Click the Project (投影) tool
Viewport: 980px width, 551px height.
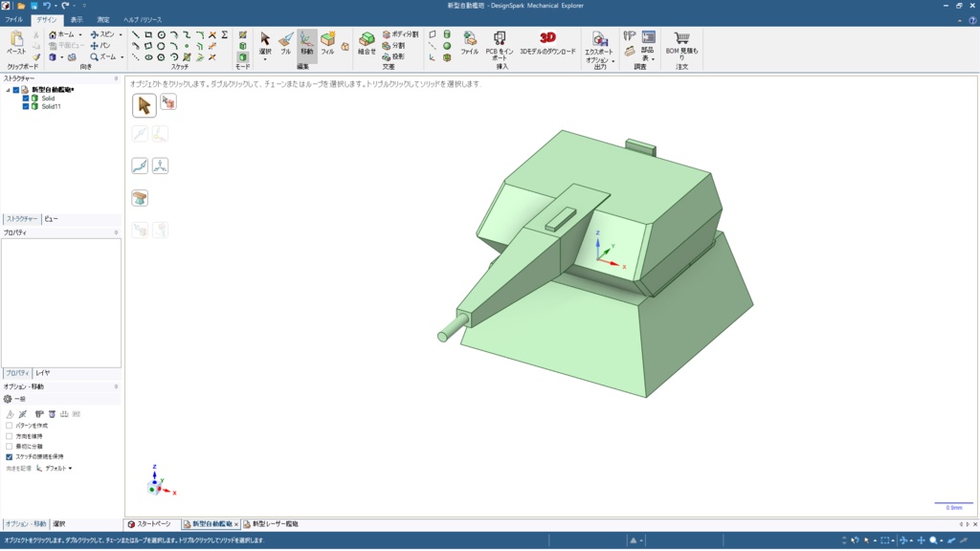(393, 56)
